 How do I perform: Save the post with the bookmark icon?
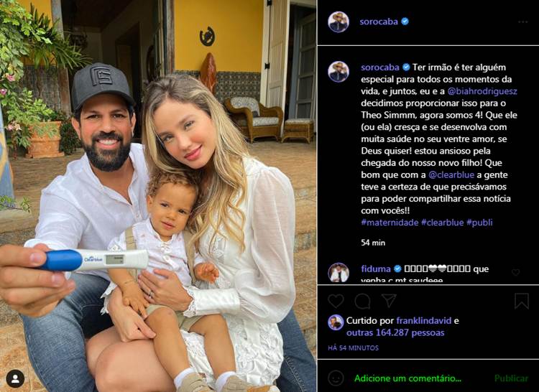522,301
